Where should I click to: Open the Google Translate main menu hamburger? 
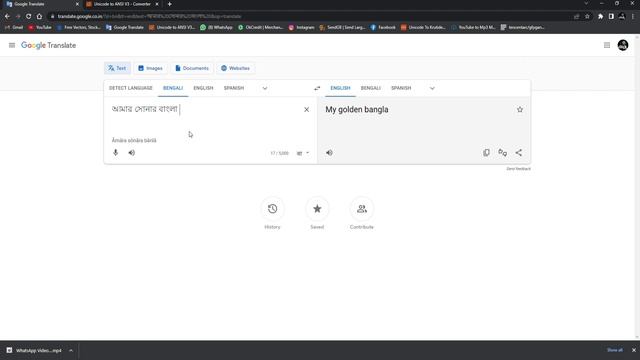[x=12, y=45]
